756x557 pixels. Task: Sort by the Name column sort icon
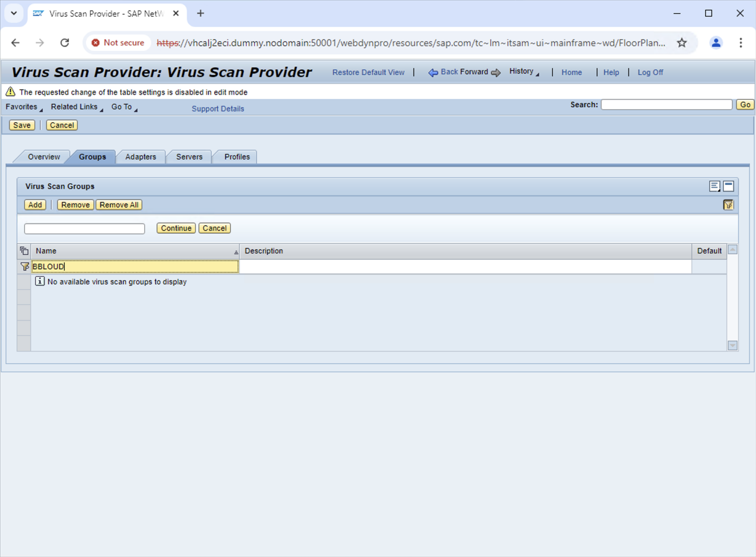coord(236,252)
